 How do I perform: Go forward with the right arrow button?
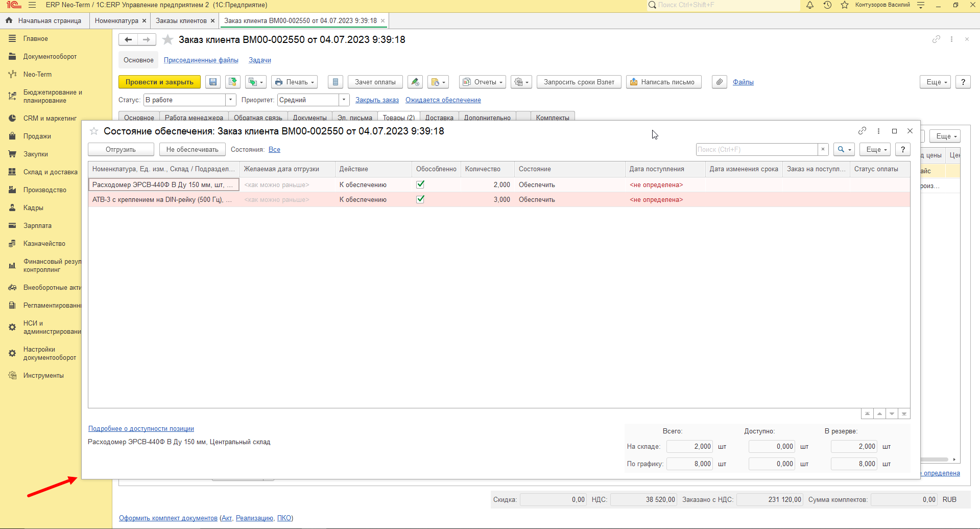click(x=147, y=39)
